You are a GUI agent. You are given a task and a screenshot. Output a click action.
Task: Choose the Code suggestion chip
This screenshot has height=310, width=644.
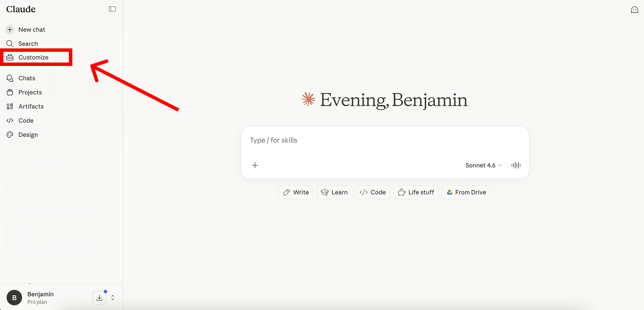click(373, 192)
